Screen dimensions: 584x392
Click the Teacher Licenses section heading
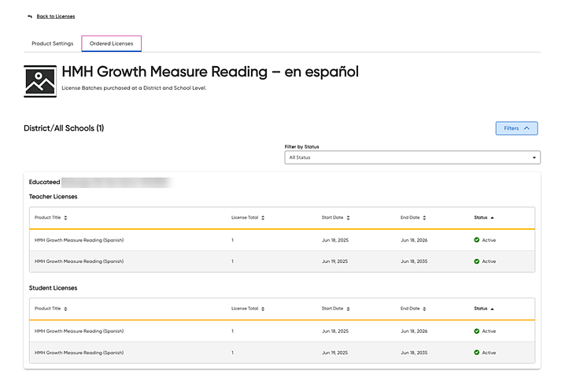coord(54,196)
